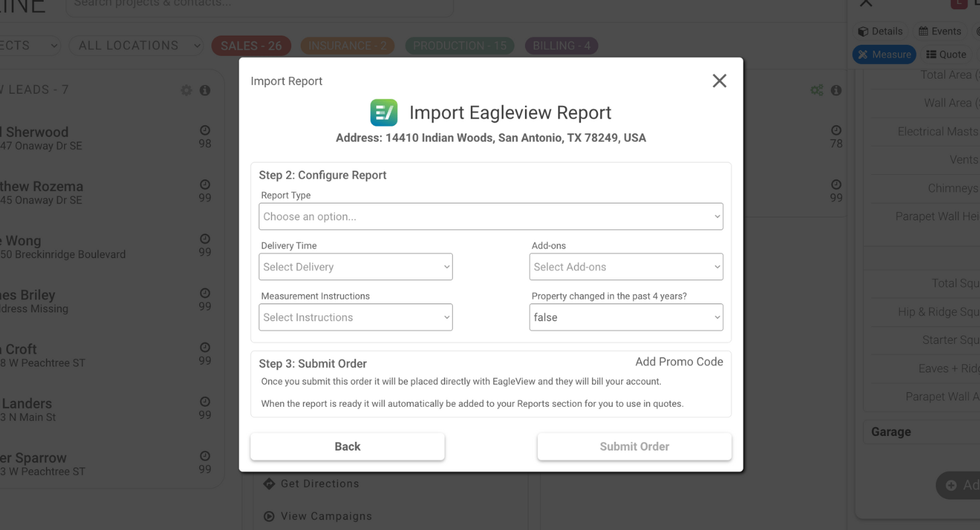Filter by SALES - 26 stage
980x530 pixels.
[251, 46]
